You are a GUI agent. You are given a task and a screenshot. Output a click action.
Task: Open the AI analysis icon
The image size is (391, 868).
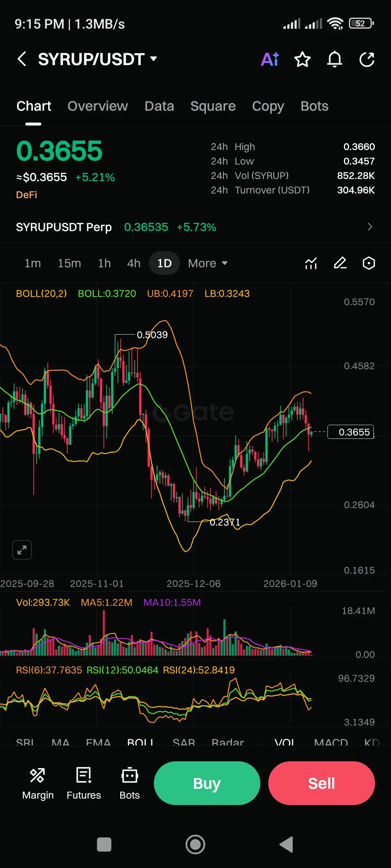click(x=270, y=59)
